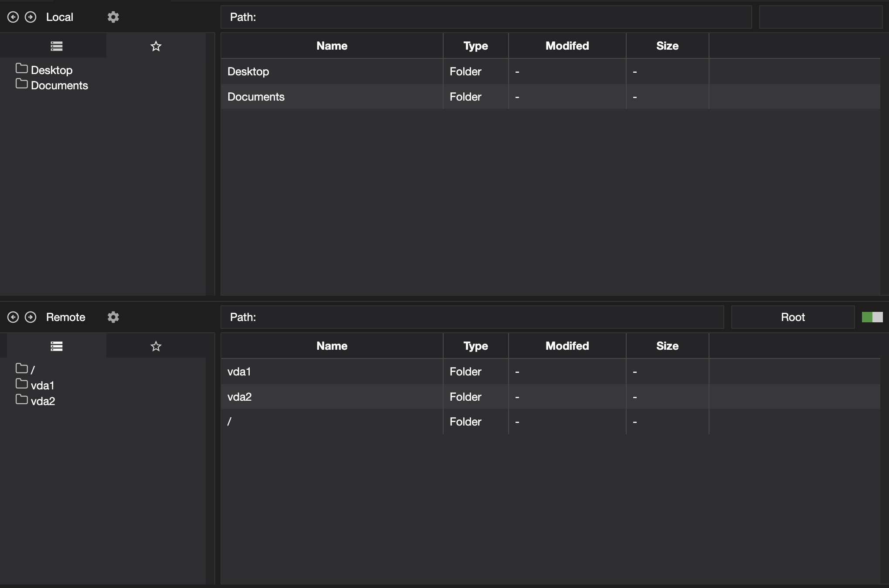Select vda2 in the Remote tree
889x588 pixels.
[x=43, y=401]
